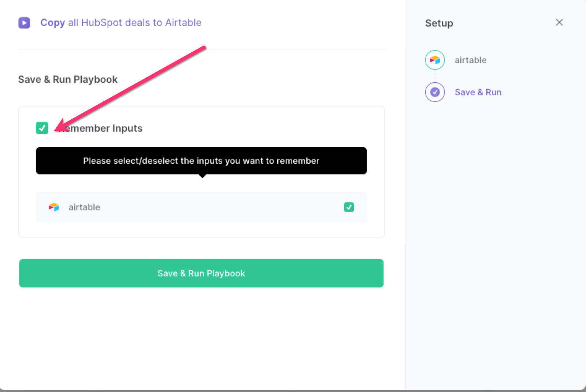Click the 'Save & Run Playbook' heading text
The image size is (586, 392).
click(x=68, y=79)
